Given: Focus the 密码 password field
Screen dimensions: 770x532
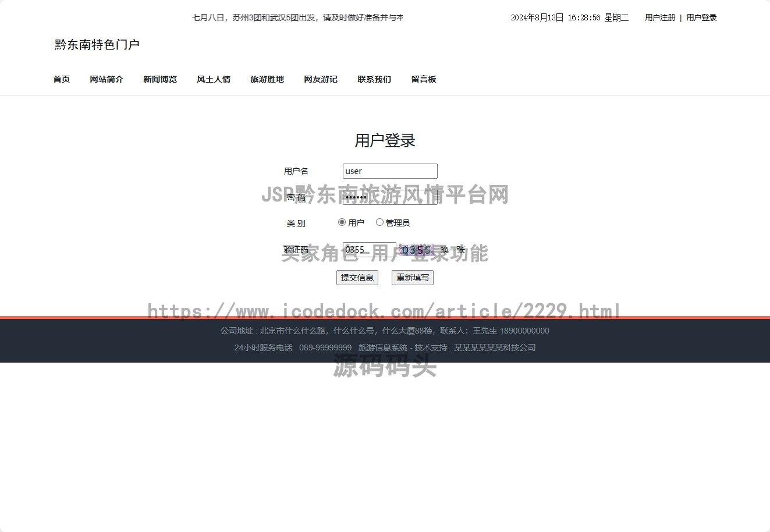Looking at the screenshot, I should [390, 197].
